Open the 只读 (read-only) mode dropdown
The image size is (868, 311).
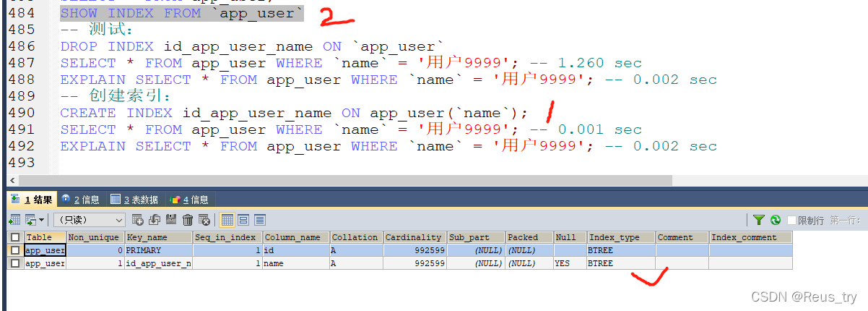[89, 220]
